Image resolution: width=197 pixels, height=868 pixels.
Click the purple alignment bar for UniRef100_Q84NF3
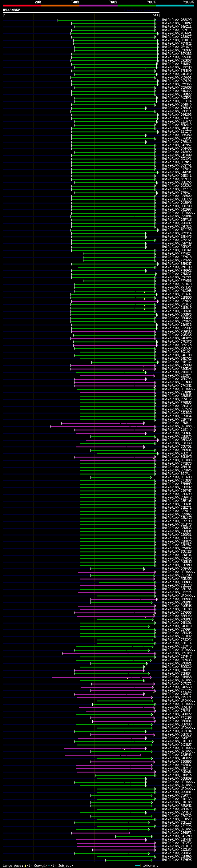tap(101, 833)
